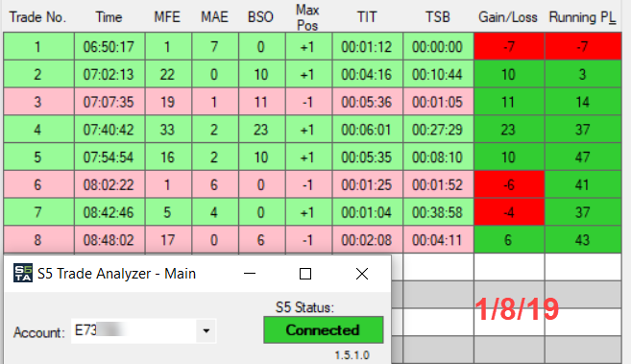The image size is (631, 364).
Task: Click the MFE column header
Action: 167,17
